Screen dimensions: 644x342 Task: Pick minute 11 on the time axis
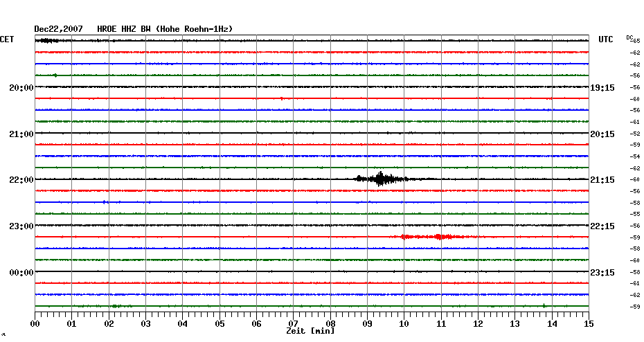pyautogui.click(x=441, y=324)
